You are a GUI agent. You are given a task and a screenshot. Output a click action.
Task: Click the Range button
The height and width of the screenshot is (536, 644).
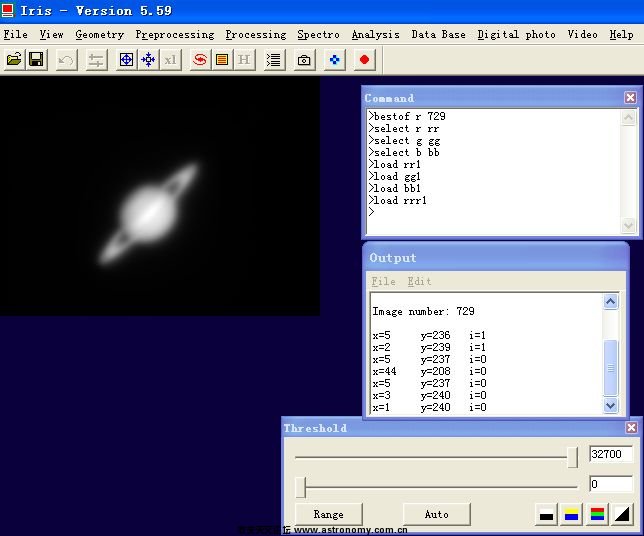(x=329, y=514)
